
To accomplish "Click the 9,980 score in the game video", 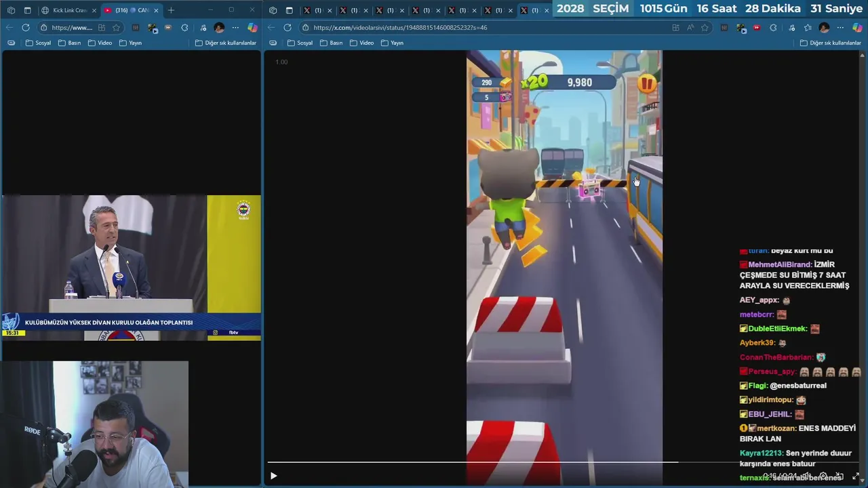I will (579, 83).
